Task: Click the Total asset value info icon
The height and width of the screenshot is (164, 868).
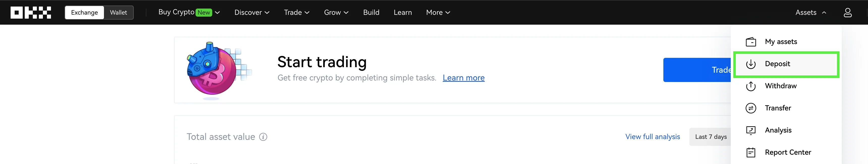Action: click(x=263, y=137)
